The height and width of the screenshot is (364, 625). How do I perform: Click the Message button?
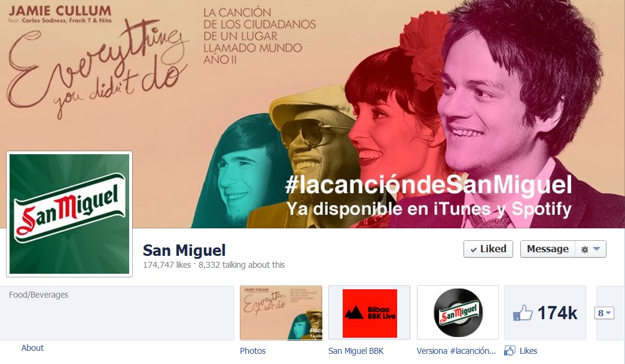coord(548,249)
